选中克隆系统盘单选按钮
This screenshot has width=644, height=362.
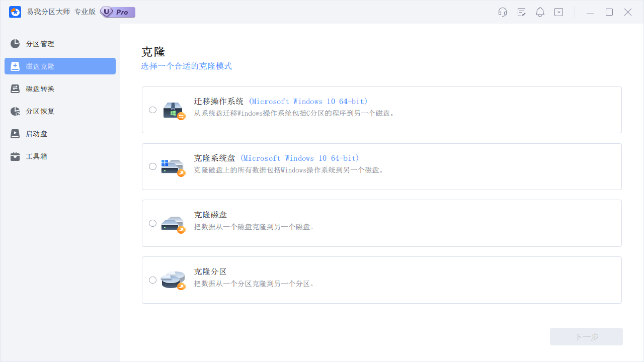tap(152, 166)
